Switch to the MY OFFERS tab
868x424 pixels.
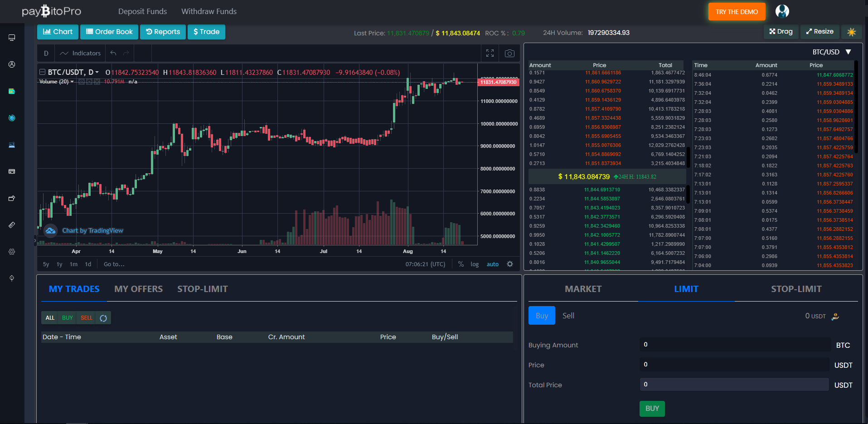[138, 289]
